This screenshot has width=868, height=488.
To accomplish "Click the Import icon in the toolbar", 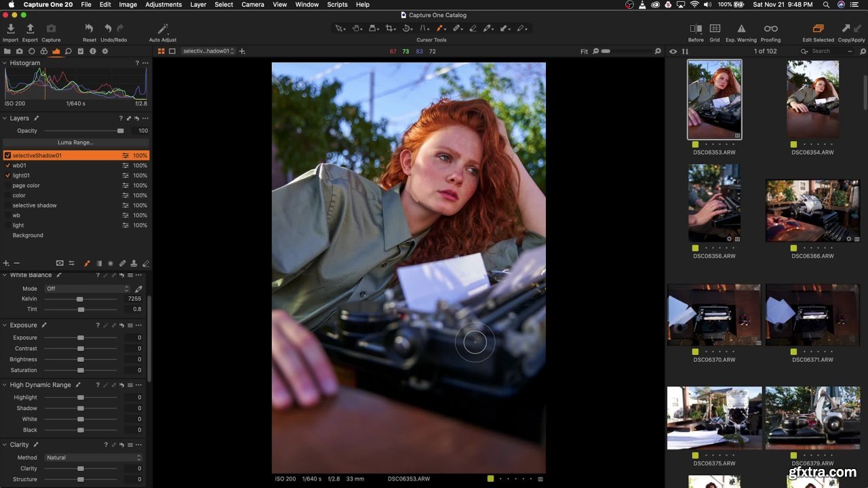I will pyautogui.click(x=10, y=29).
